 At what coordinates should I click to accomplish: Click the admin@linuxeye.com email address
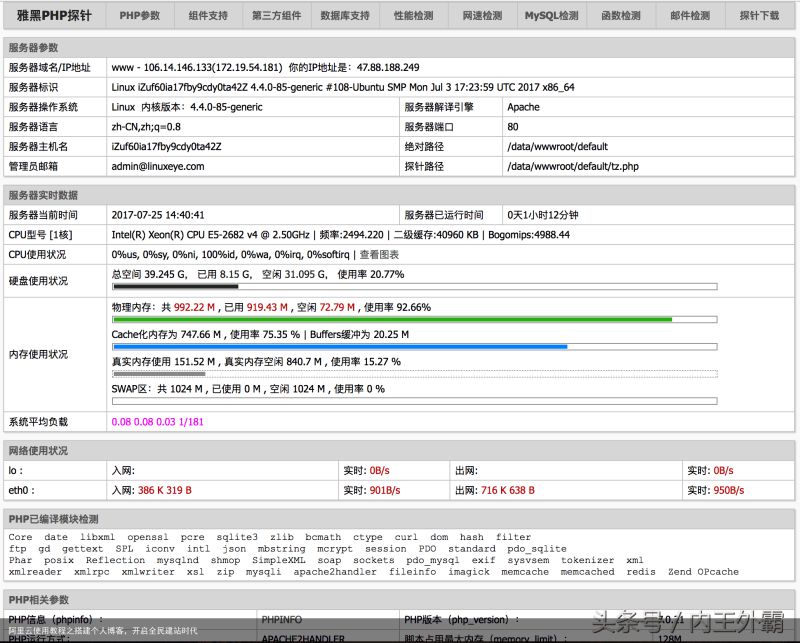click(158, 166)
